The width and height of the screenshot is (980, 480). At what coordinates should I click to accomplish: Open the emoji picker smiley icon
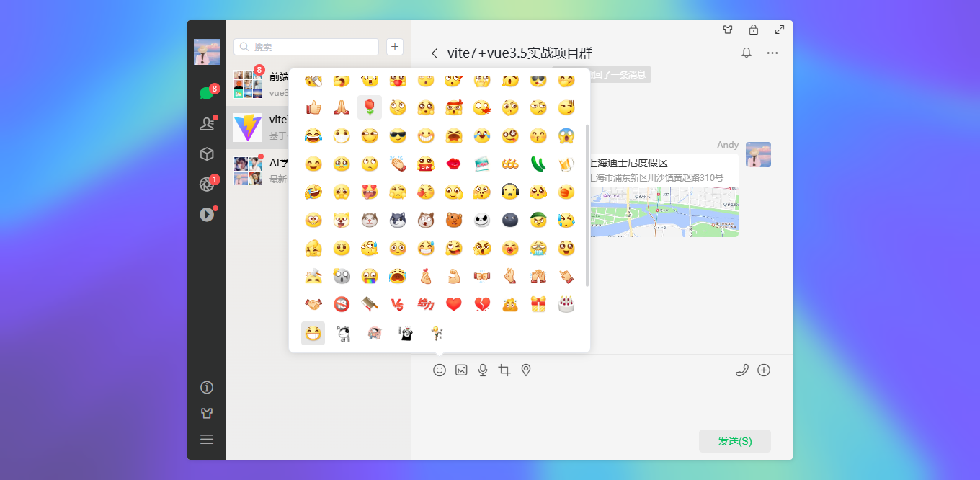point(440,370)
